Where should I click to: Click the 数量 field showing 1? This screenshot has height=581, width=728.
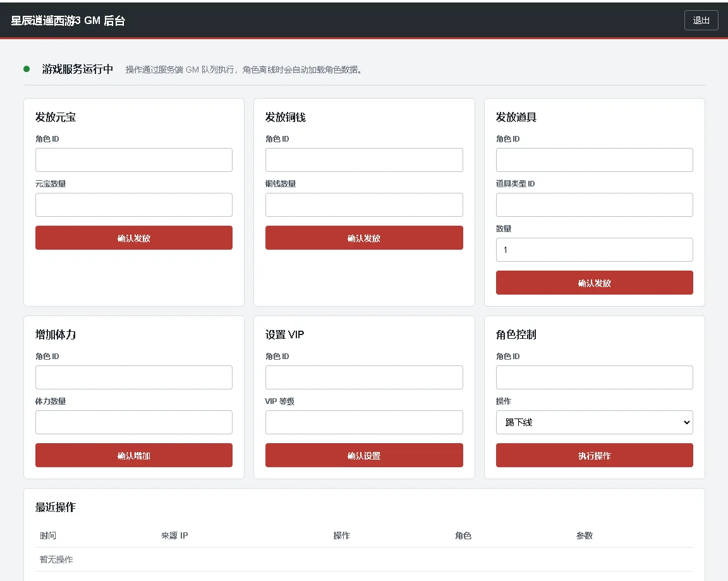[x=594, y=250]
